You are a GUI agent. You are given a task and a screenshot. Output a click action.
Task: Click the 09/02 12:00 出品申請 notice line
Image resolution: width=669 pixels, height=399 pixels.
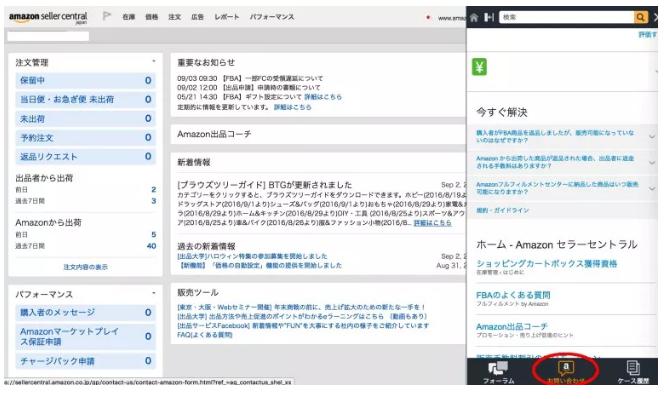(249, 87)
